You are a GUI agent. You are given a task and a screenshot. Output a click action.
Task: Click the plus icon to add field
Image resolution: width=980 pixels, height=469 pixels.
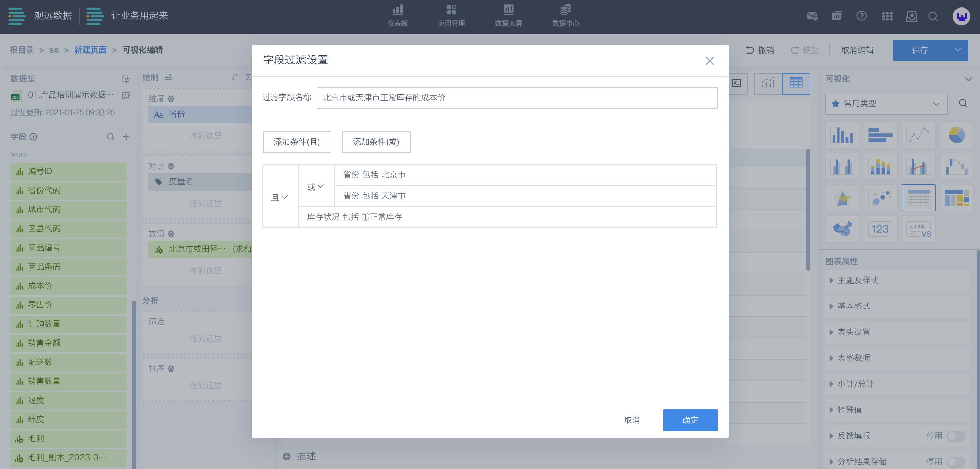click(x=126, y=137)
